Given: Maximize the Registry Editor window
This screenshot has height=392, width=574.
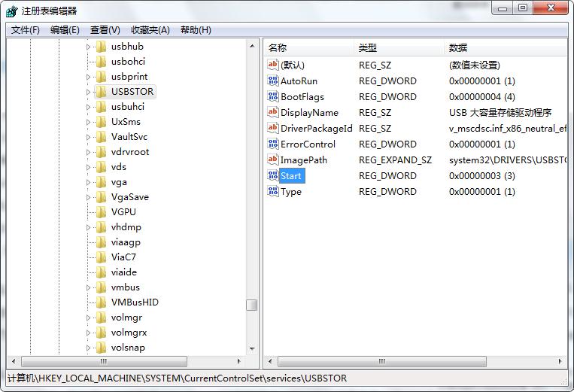Looking at the screenshot, I should point(523,8).
